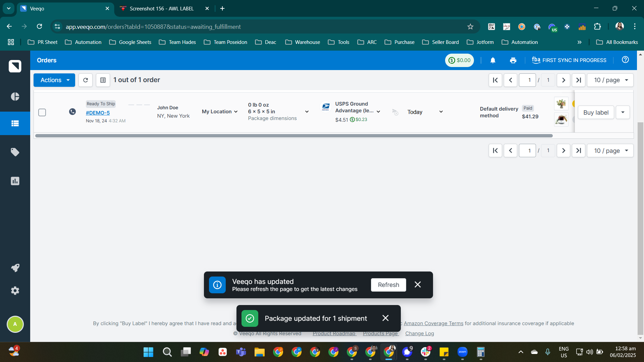Dismiss the Veeqo has updated notification
The height and width of the screenshot is (362, 644).
[x=418, y=285]
